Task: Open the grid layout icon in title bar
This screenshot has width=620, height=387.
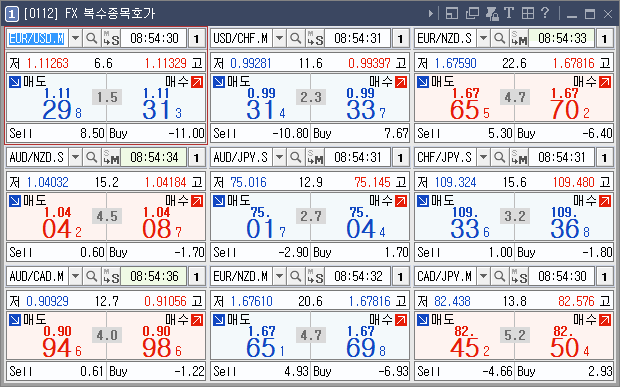Action: pos(528,13)
